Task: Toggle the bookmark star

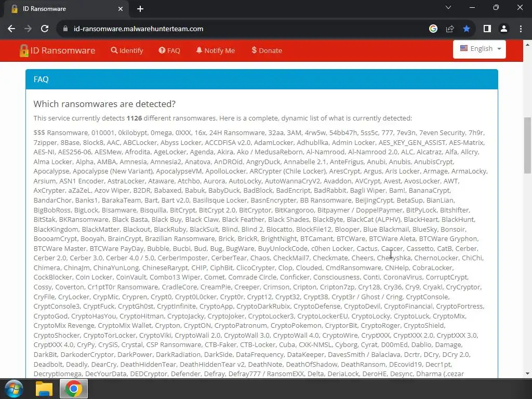Action: [x=467, y=29]
